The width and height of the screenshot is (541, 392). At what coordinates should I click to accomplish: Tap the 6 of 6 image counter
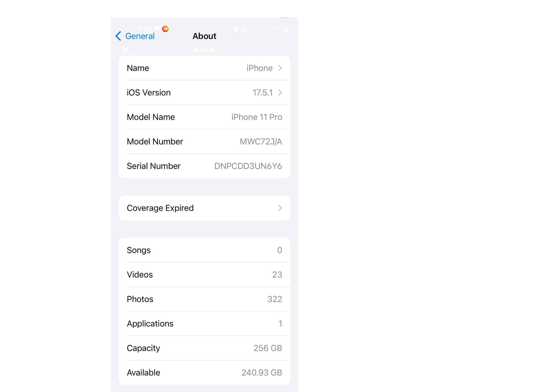point(204,49)
